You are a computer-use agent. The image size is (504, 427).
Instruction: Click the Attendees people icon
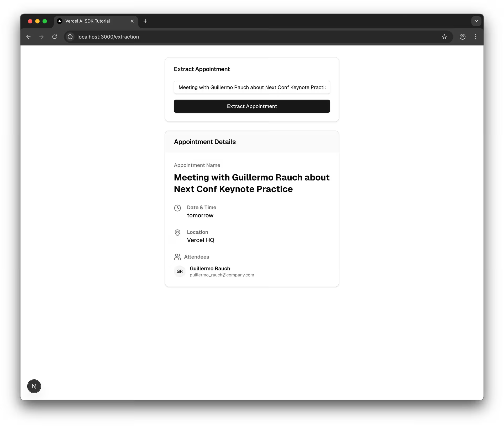coord(177,257)
